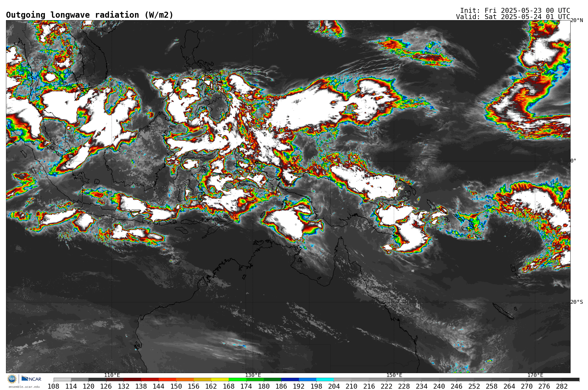The image size is (588, 390).
Task: Click the NSF logo icon
Action: 12,379
